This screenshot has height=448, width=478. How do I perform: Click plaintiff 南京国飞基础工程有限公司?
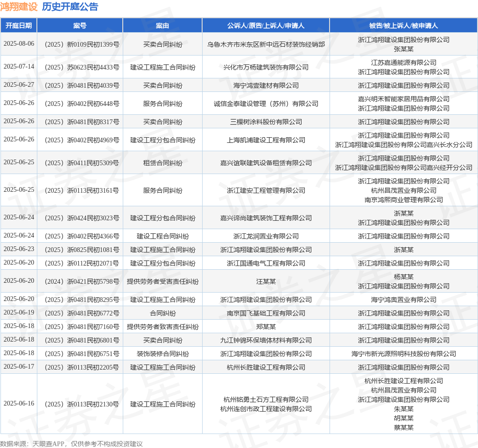coord(266,313)
